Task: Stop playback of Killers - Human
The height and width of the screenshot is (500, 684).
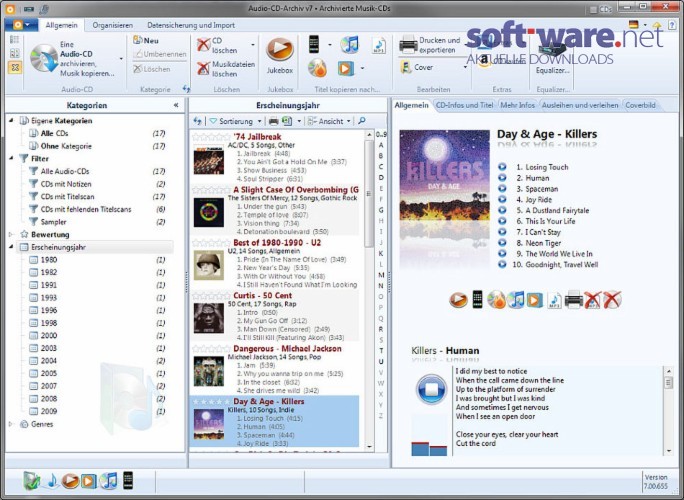Action: [x=431, y=389]
